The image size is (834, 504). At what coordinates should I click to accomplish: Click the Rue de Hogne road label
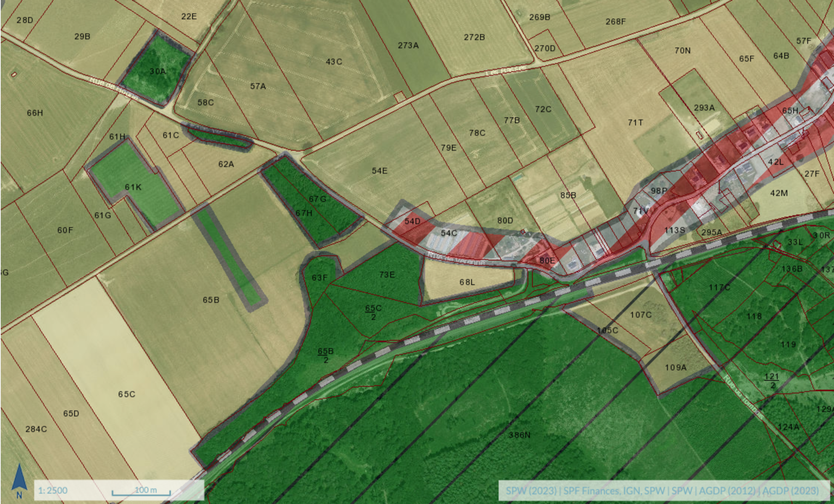point(113,88)
